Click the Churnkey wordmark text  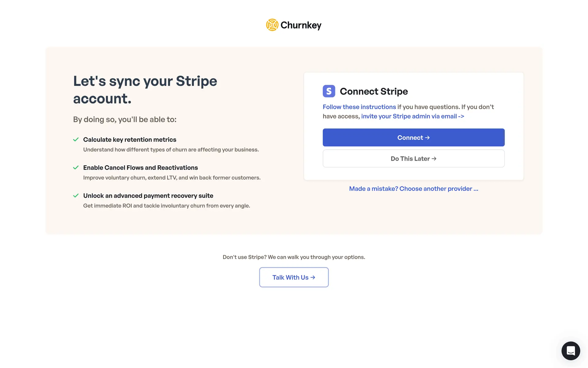(301, 25)
